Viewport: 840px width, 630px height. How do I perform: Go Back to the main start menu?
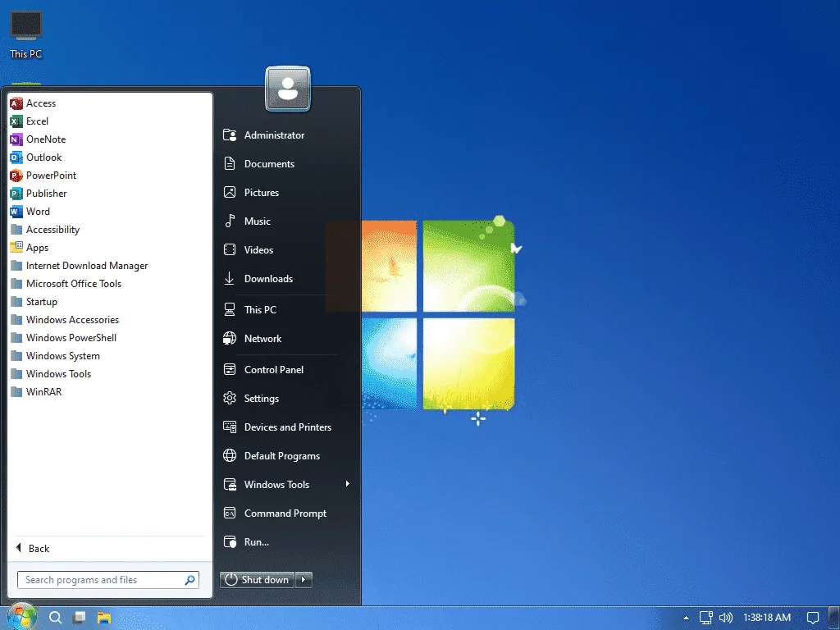(x=110, y=548)
